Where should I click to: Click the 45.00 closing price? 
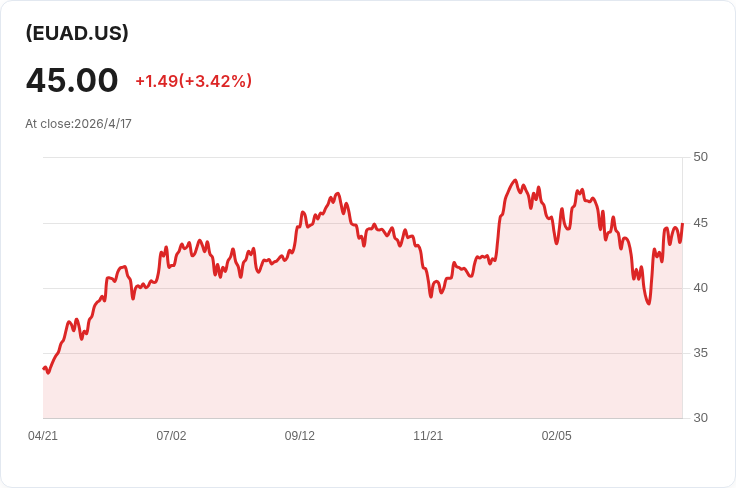pyautogui.click(x=72, y=80)
